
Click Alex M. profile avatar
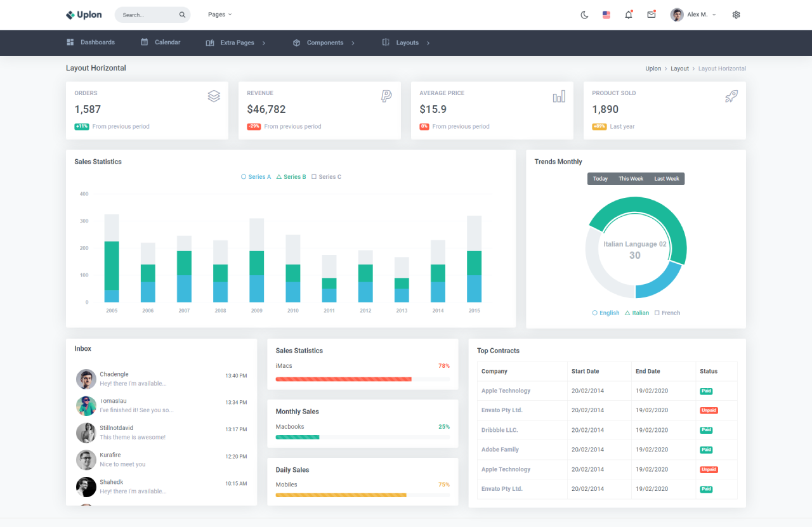(x=677, y=15)
